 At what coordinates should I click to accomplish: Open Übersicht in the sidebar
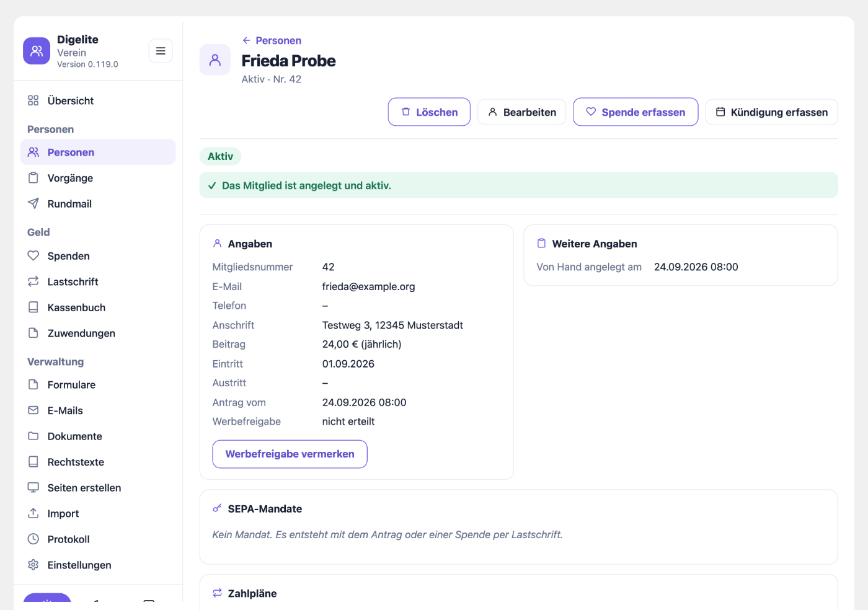[x=98, y=100]
